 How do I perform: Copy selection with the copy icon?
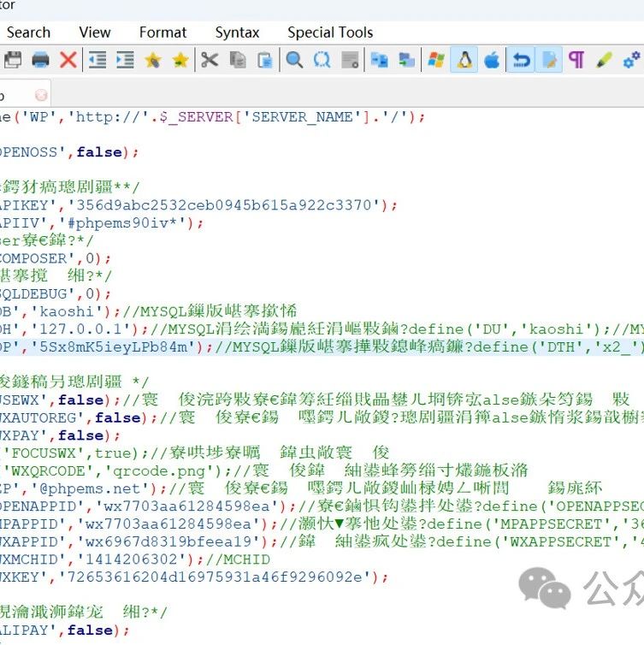[x=237, y=60]
